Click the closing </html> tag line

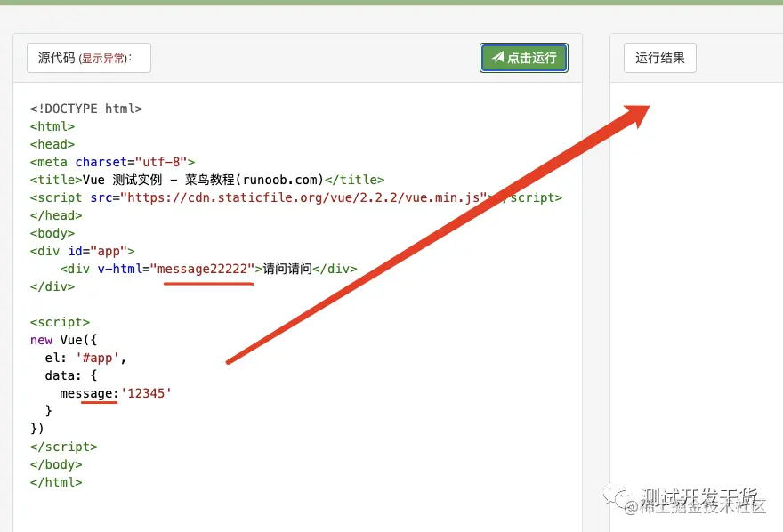pos(56,482)
